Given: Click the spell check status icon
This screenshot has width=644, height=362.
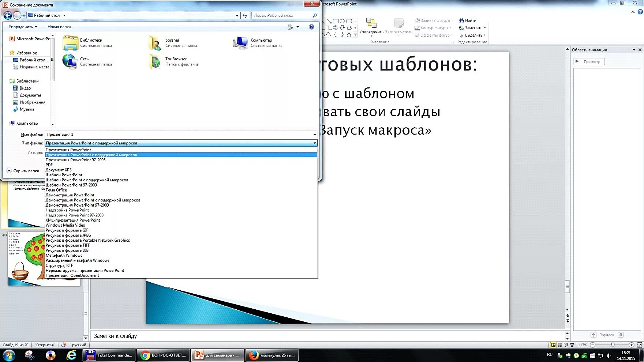Looking at the screenshot, I should (64, 344).
